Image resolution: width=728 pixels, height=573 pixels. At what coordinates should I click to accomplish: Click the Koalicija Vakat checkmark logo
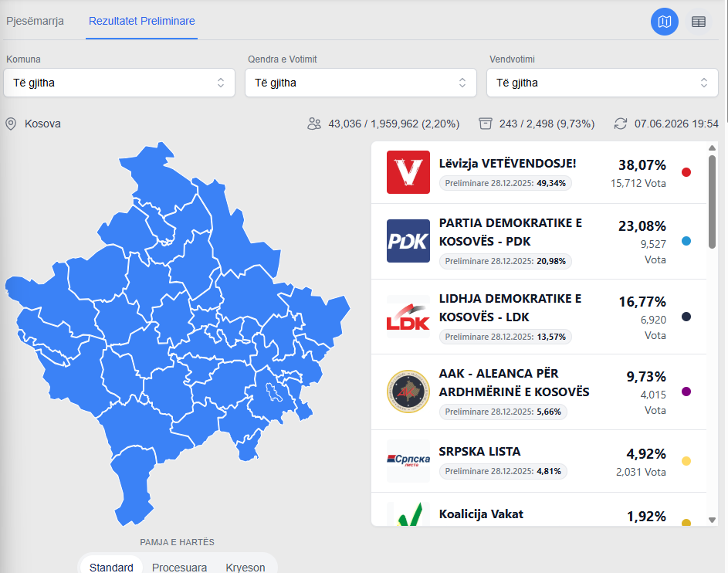point(408,514)
